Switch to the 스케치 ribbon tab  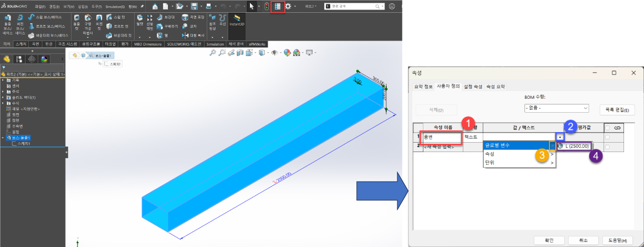[21, 44]
